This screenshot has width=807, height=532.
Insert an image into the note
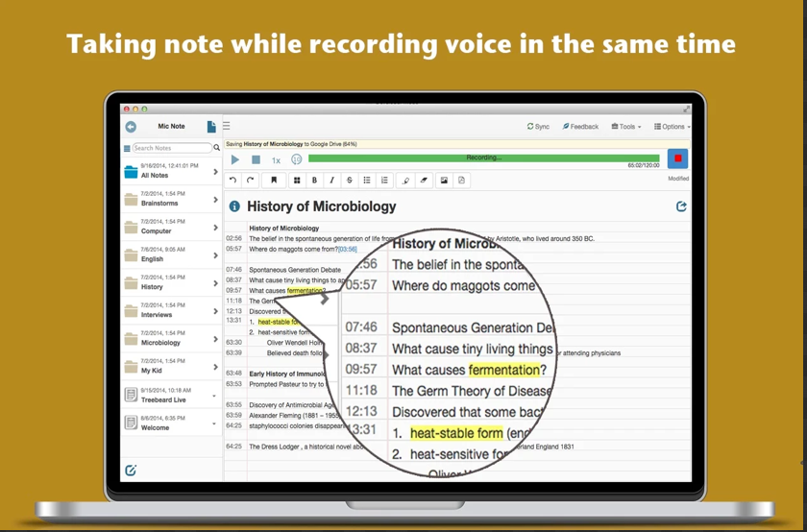[x=444, y=181]
